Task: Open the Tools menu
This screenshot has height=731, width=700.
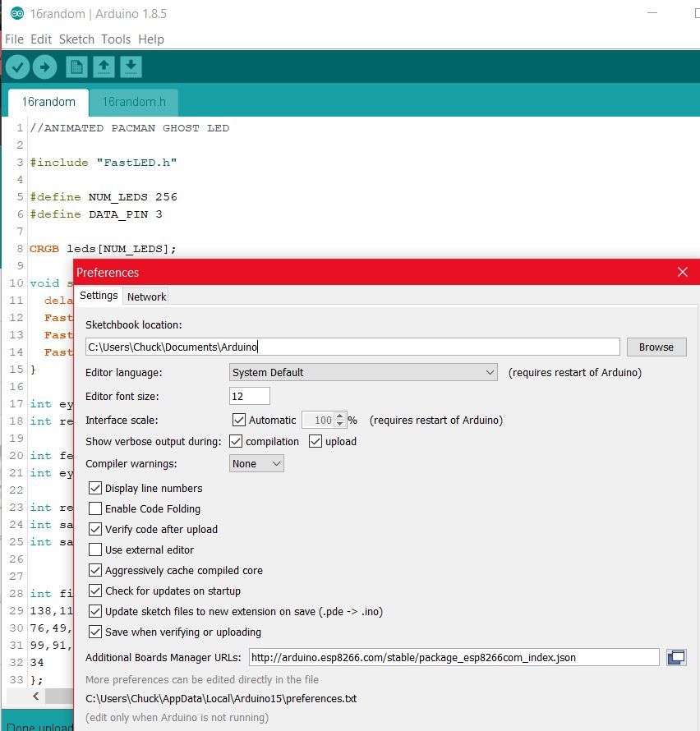Action: (x=116, y=39)
